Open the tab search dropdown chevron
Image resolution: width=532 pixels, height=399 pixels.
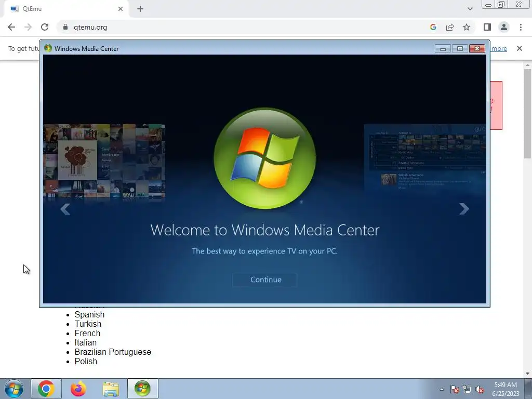tap(470, 9)
